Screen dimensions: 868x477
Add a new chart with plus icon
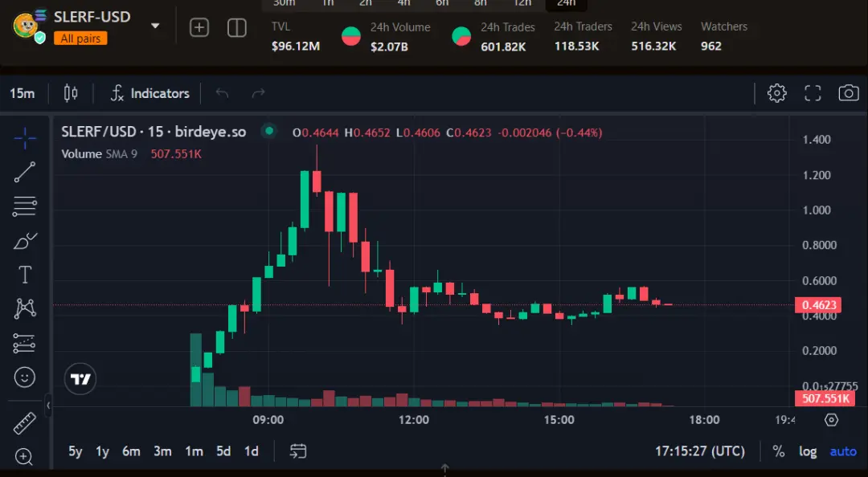click(x=199, y=27)
